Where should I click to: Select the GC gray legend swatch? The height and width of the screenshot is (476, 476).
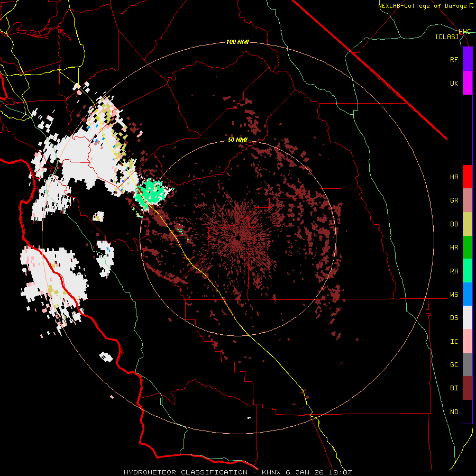(467, 364)
